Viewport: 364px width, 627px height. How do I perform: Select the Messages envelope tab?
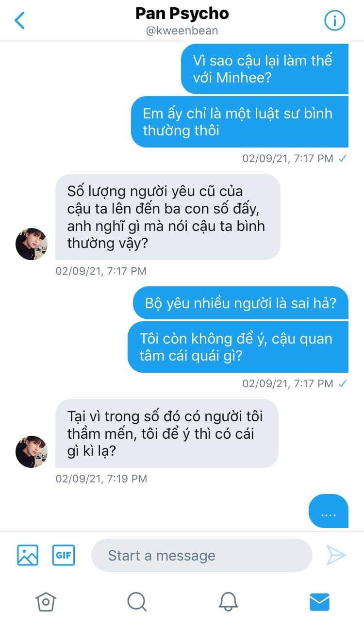[319, 602]
